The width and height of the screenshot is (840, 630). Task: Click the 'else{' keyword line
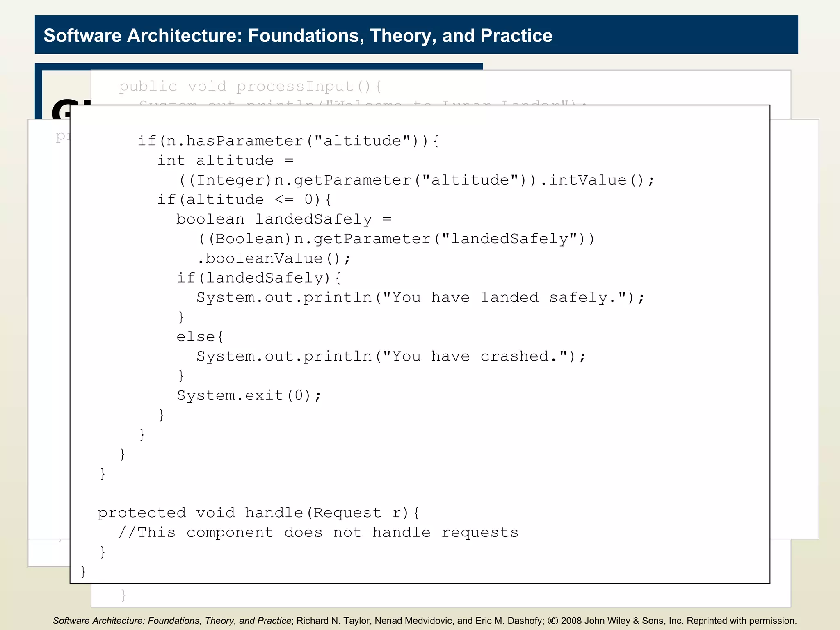[200, 337]
